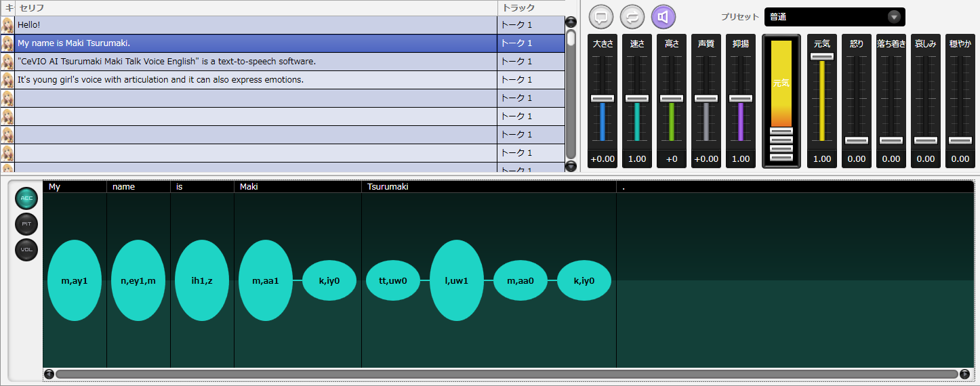Image resolution: width=980 pixels, height=386 pixels.
Task: Click the 落ち着き calm slider handle
Action: coord(891,140)
